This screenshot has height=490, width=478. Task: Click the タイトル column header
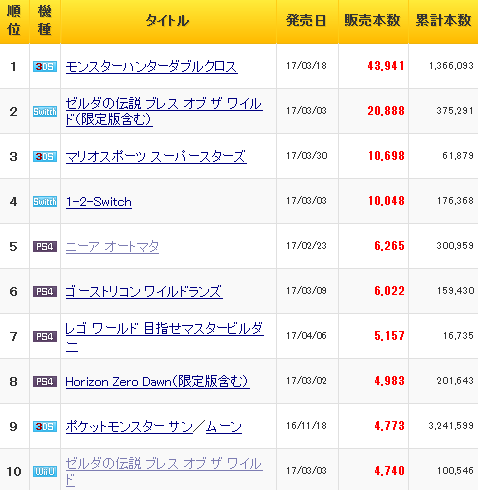click(x=167, y=21)
